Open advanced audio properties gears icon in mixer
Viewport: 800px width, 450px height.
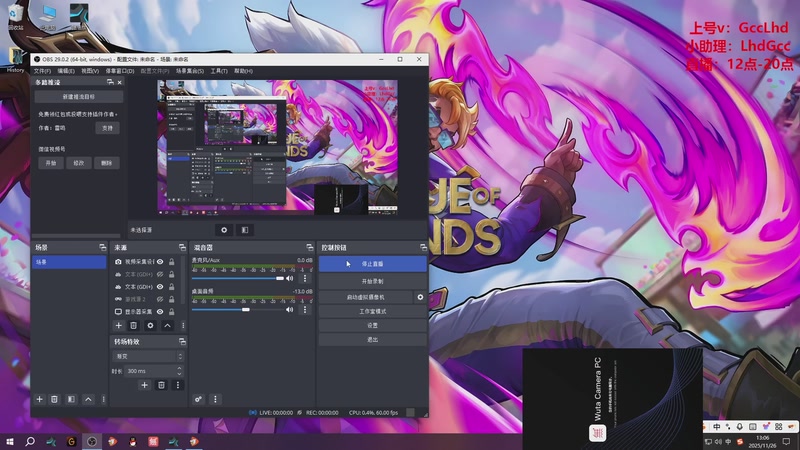(x=198, y=399)
